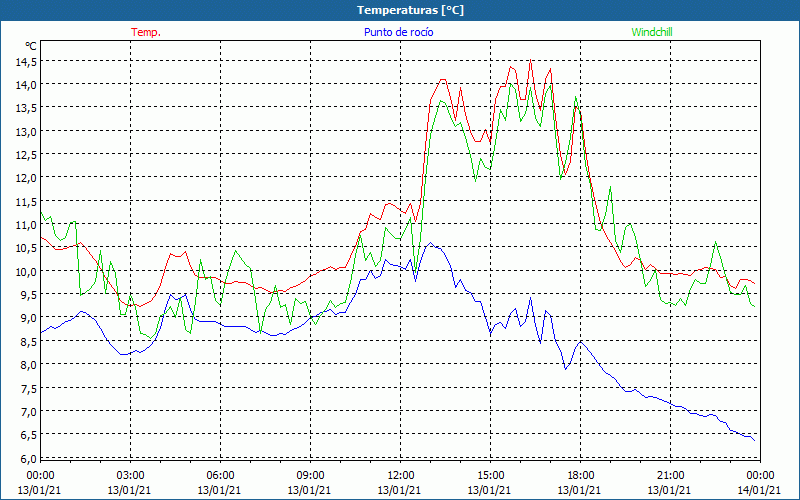Click the °C unit label on the axis
800x500 pixels.
click(31, 46)
